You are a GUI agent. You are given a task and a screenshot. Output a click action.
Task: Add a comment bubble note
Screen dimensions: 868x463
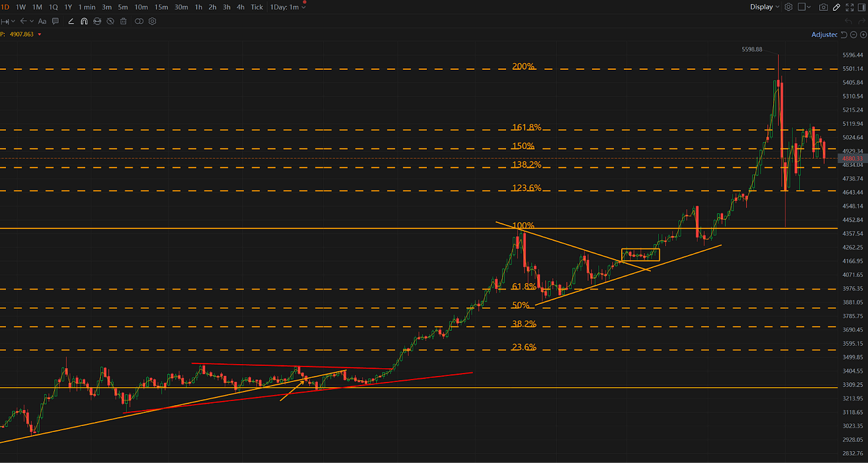55,21
